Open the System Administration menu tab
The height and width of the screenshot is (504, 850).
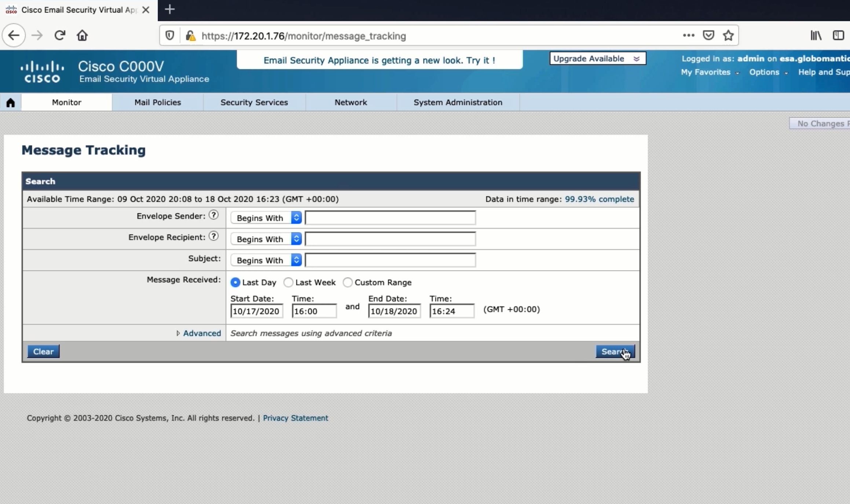(x=458, y=102)
